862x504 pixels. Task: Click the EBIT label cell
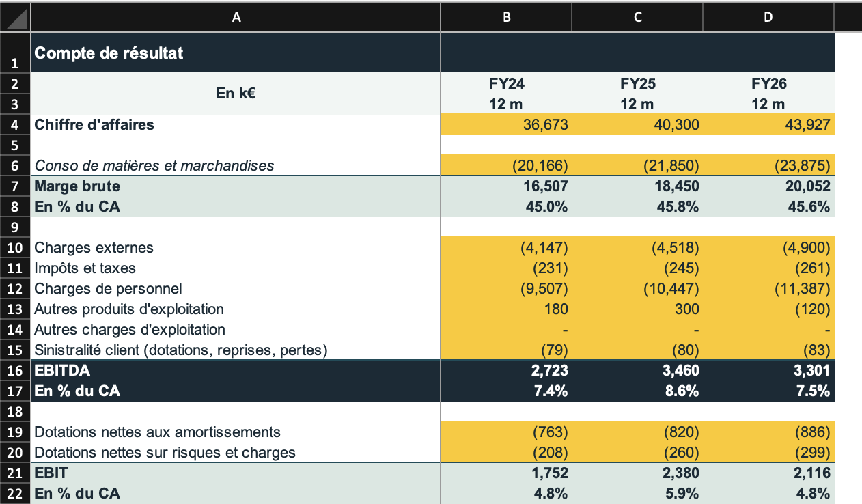click(236, 473)
